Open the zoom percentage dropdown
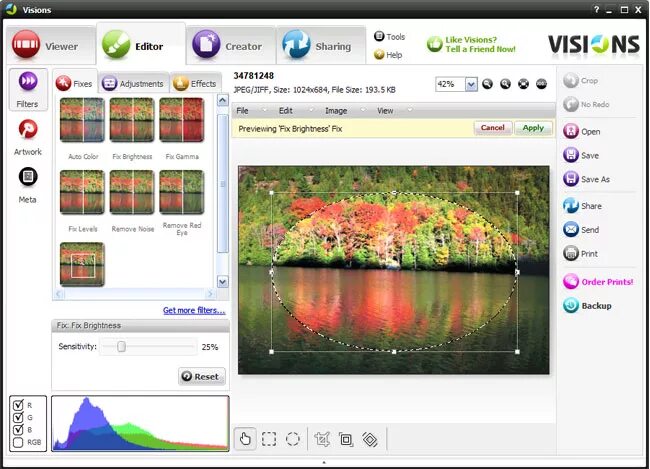The width and height of the screenshot is (650, 469). tap(471, 84)
